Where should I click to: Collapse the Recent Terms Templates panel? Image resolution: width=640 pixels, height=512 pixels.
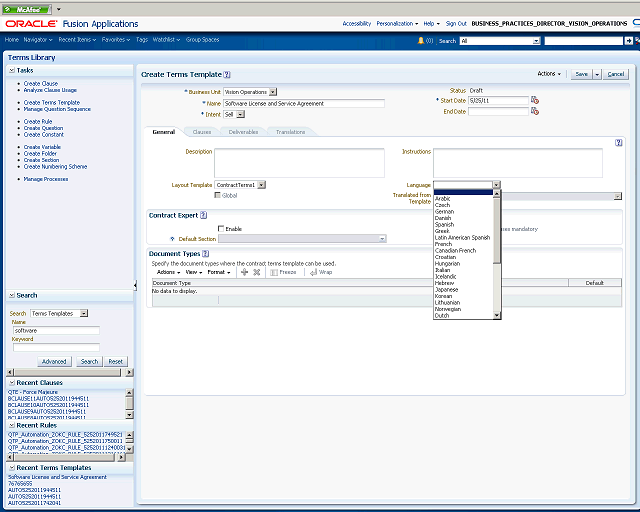12,467
